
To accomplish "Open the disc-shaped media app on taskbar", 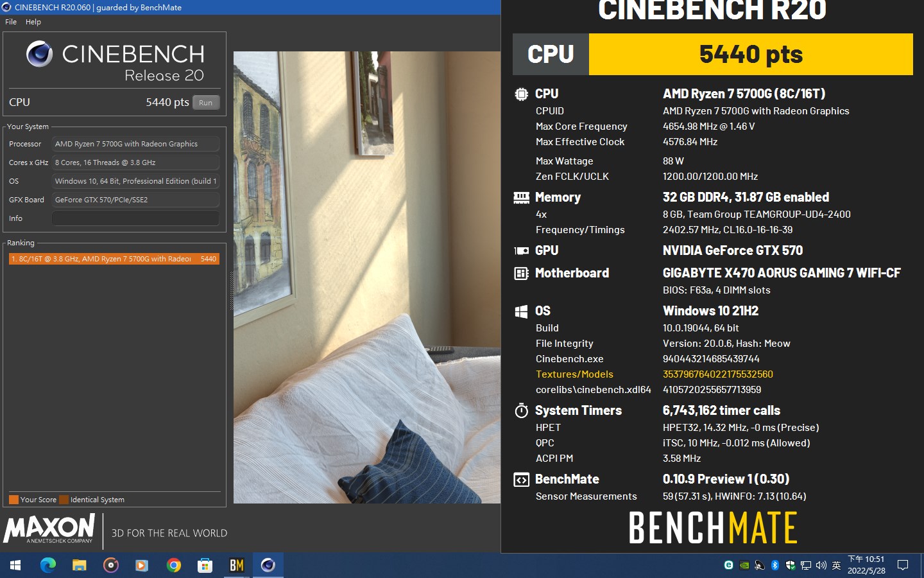I will 111,565.
